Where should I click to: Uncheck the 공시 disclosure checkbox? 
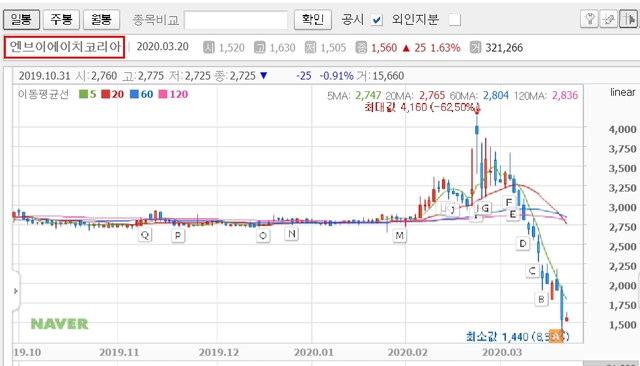pyautogui.click(x=377, y=20)
